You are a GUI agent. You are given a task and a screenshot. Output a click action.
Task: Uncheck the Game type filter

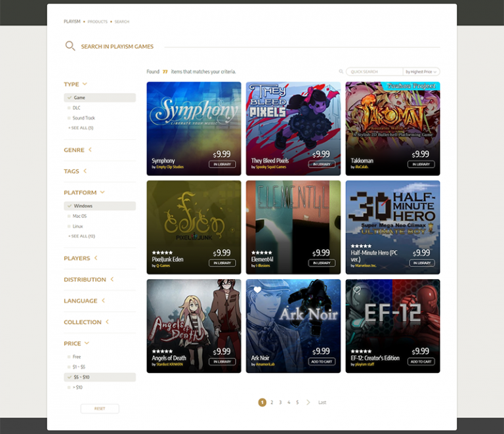(100, 97)
